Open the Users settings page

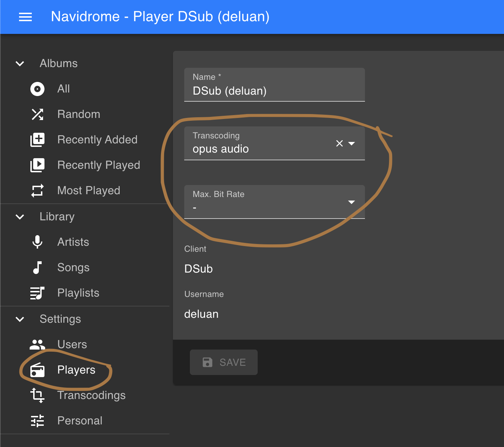(72, 344)
